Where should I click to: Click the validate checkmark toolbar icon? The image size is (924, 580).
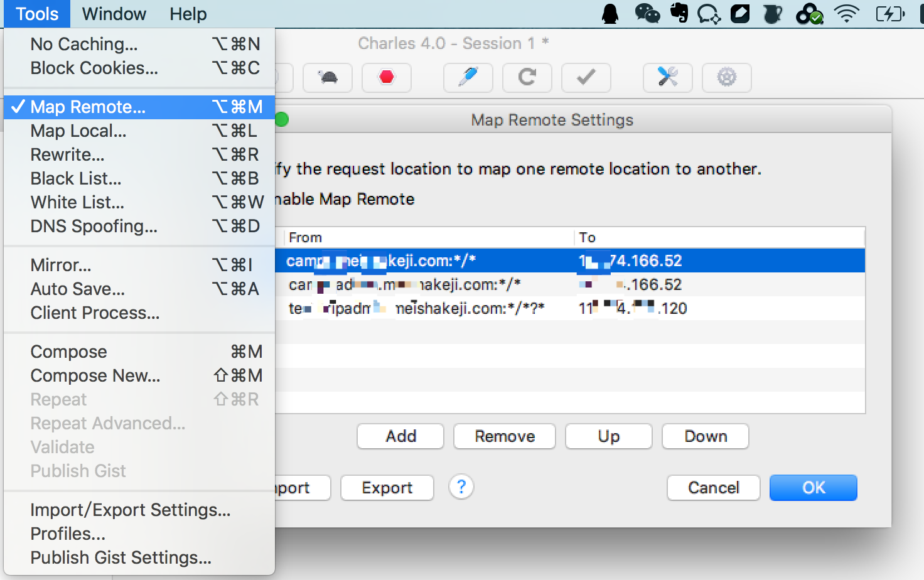point(586,78)
